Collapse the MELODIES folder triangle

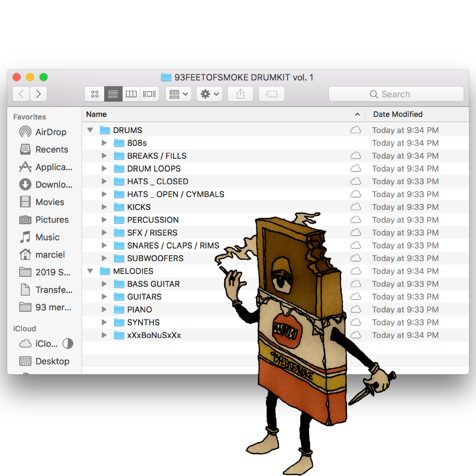click(90, 271)
